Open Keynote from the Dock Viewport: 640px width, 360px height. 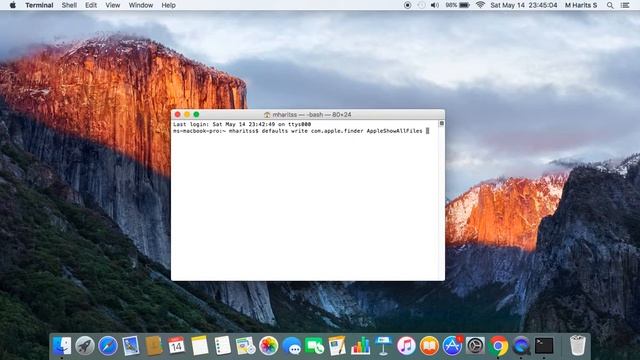point(383,346)
